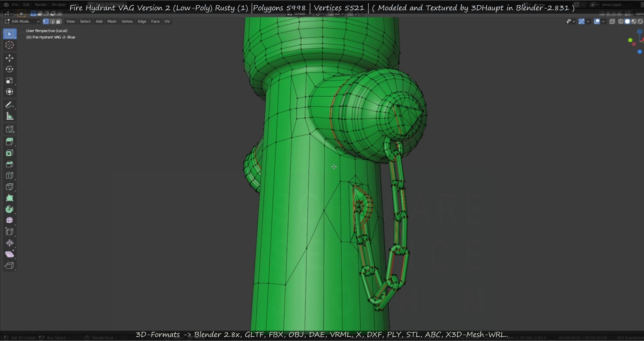Choose the Smooth vertices tool
644x341 pixels.
[10, 220]
